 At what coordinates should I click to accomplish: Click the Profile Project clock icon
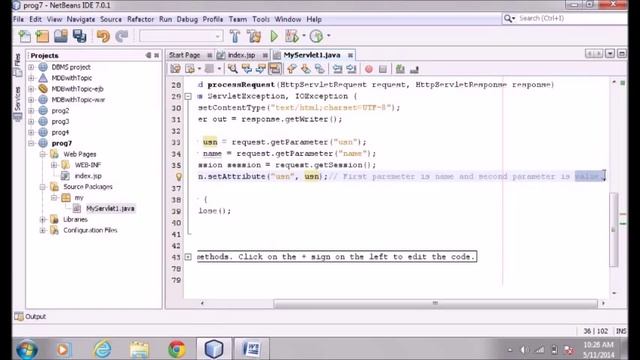coord(316,36)
